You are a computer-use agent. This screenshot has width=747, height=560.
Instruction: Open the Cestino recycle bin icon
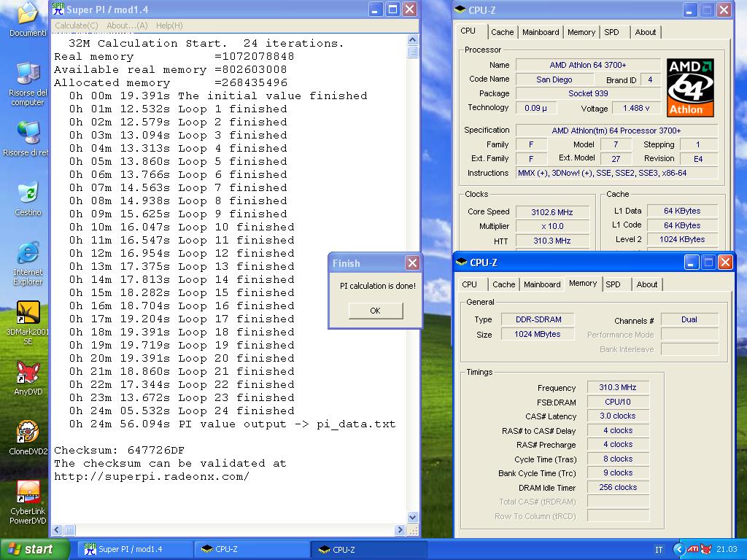(x=28, y=198)
